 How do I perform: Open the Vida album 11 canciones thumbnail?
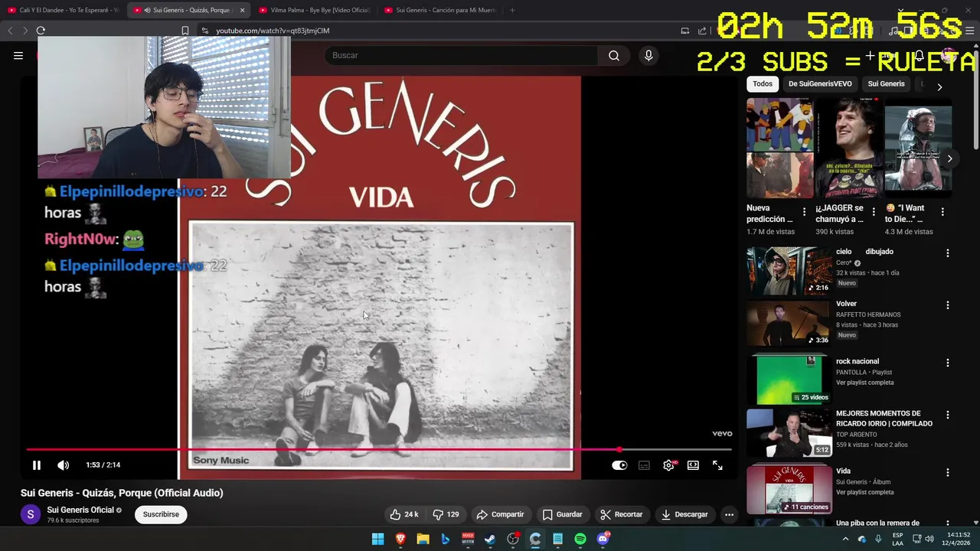789,489
